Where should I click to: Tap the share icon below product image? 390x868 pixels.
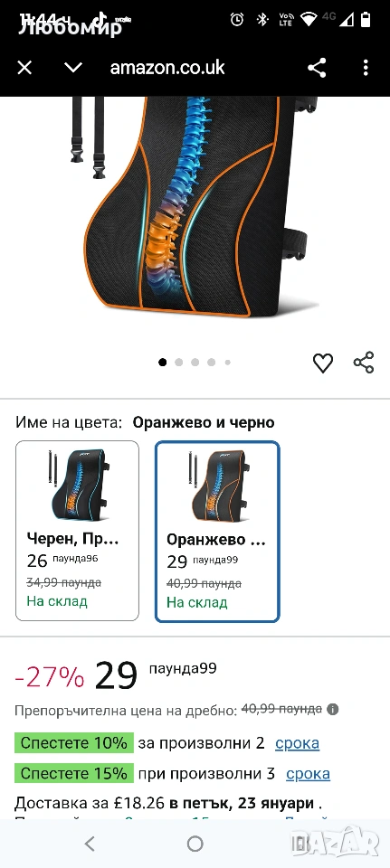[x=364, y=362]
